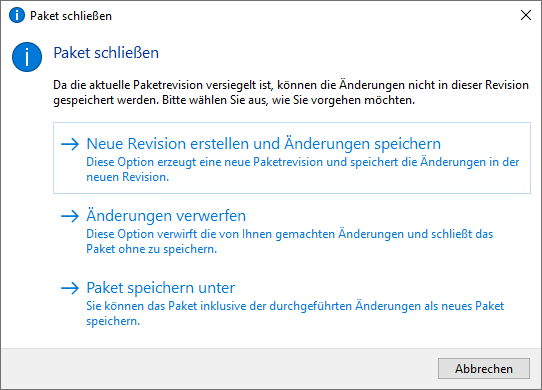Click the arrow icon beside Änderungen verwerfen
The image size is (542, 390).
pyautogui.click(x=70, y=216)
